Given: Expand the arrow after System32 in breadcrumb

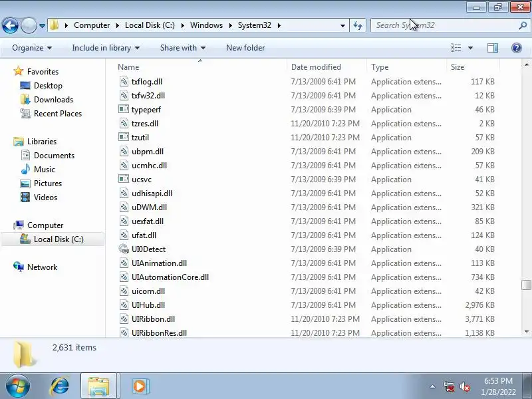Looking at the screenshot, I should (279, 25).
